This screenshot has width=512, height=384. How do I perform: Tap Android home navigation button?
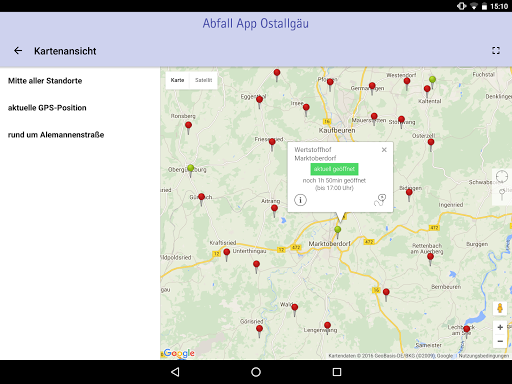[x=256, y=372]
